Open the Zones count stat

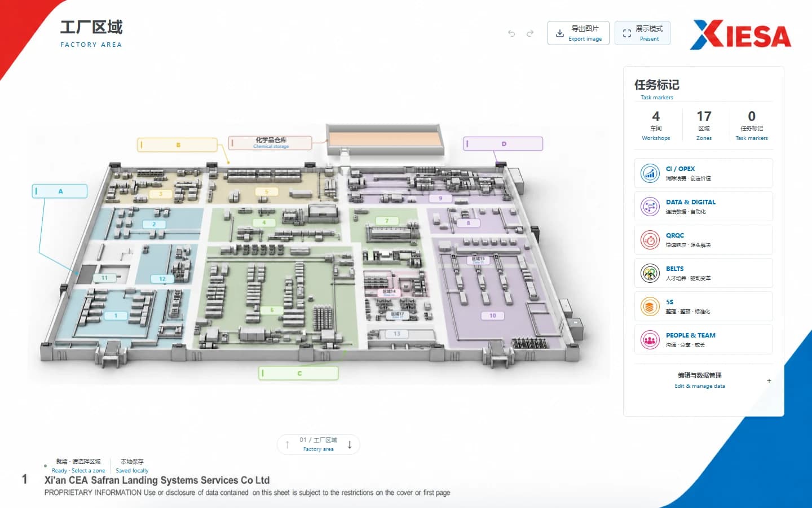[704, 125]
